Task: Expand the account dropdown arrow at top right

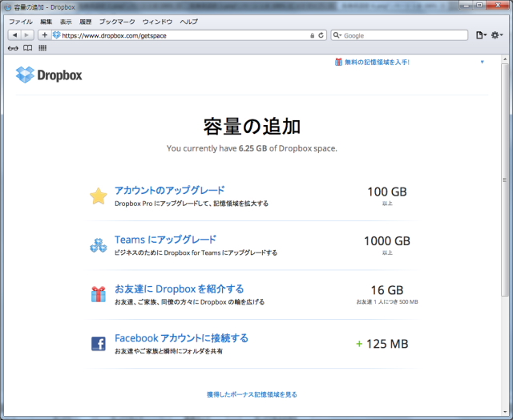Action: coord(482,62)
